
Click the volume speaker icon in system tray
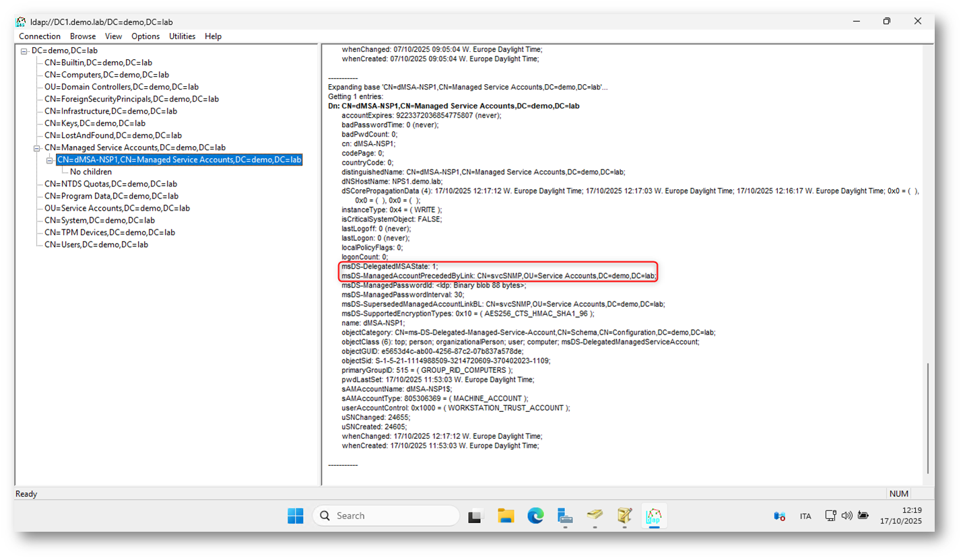coord(846,516)
